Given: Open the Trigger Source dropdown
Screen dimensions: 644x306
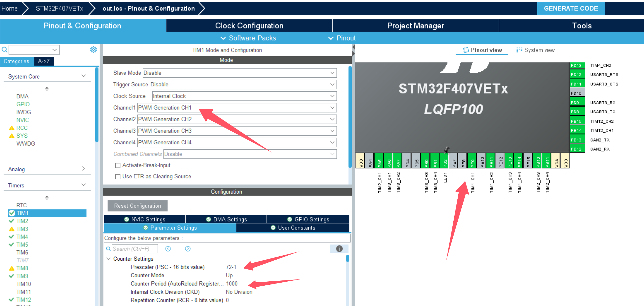Looking at the screenshot, I should point(243,84).
